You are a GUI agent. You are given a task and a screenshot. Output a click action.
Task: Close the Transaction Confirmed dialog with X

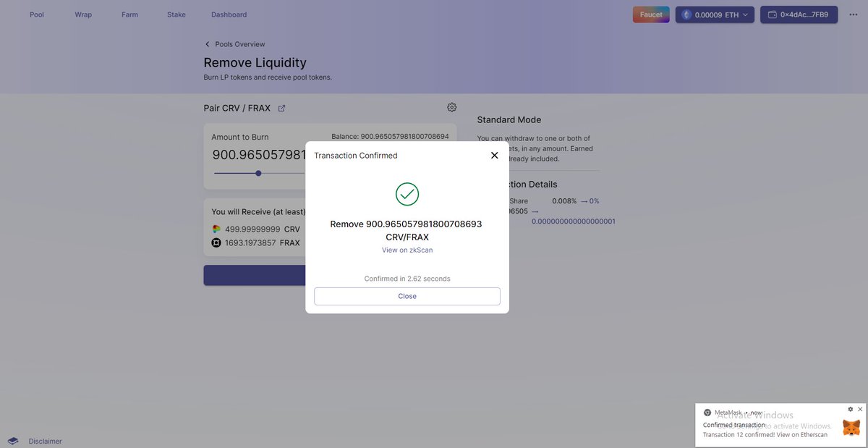[x=495, y=155]
